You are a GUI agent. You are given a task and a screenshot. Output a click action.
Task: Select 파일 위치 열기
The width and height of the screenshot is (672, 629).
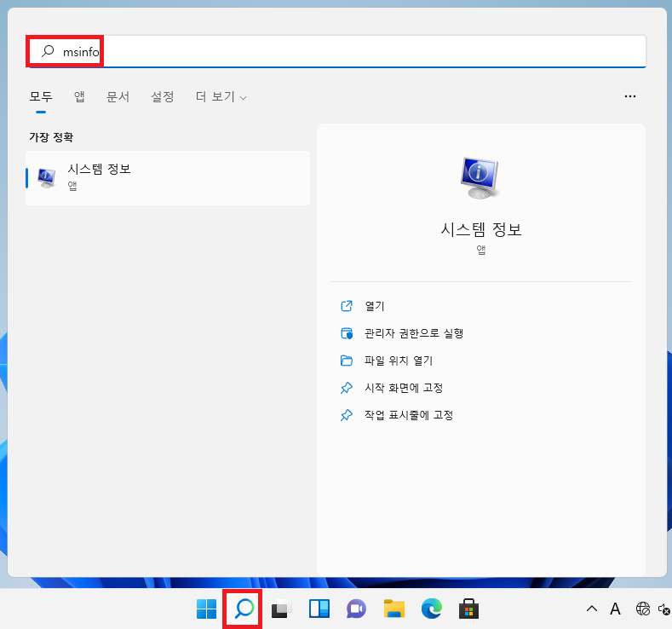399,361
